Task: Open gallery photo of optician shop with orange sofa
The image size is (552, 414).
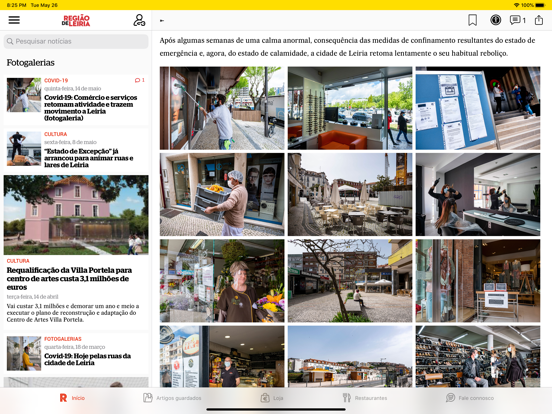Action: [x=350, y=108]
